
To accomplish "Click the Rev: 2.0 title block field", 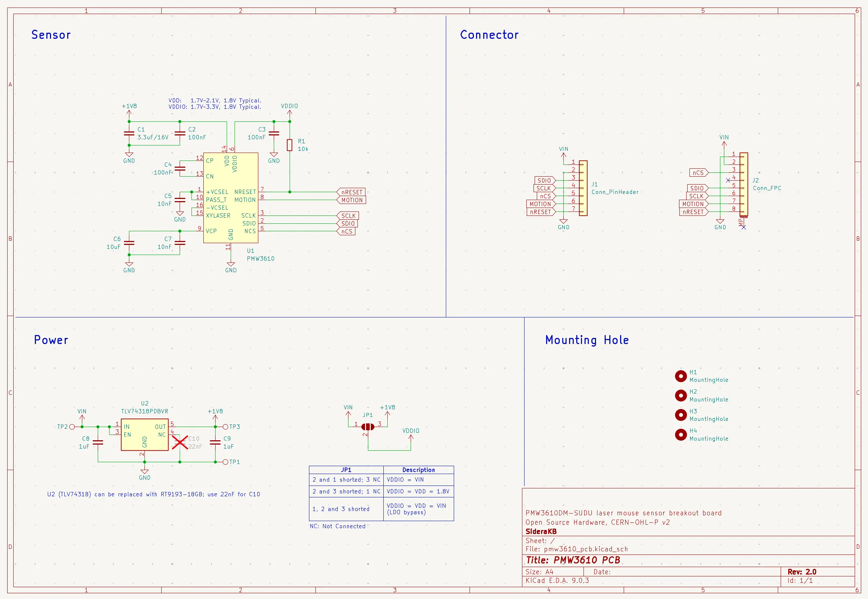I will point(802,572).
